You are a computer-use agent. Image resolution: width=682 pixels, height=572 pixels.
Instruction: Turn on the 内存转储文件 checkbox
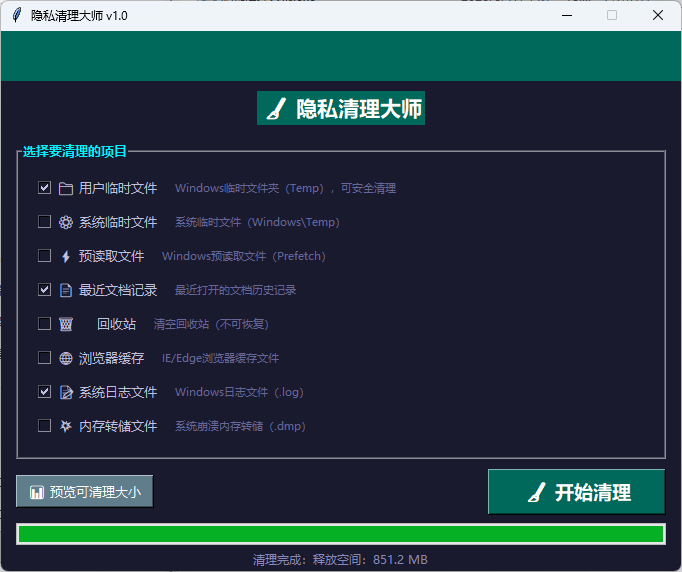44,425
